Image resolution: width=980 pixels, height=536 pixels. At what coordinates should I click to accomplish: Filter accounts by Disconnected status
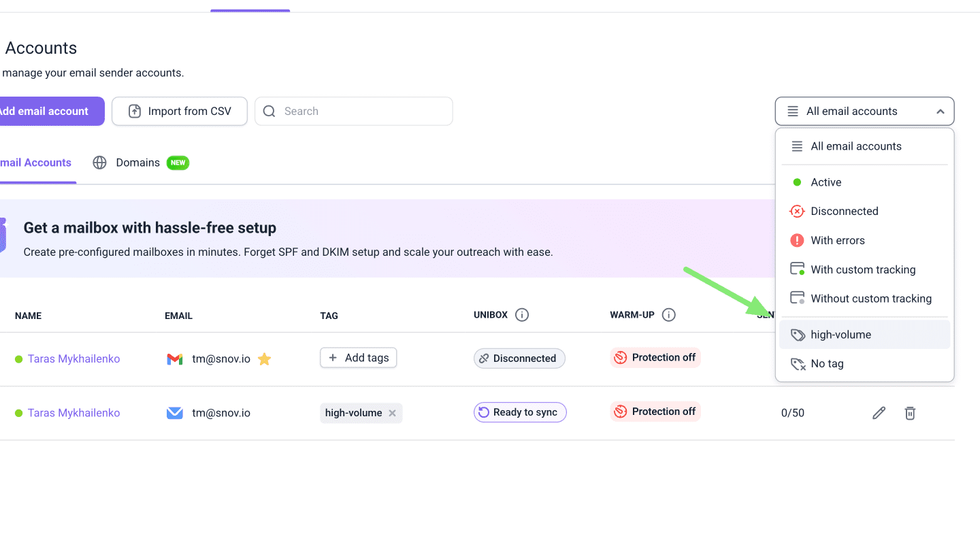click(844, 212)
